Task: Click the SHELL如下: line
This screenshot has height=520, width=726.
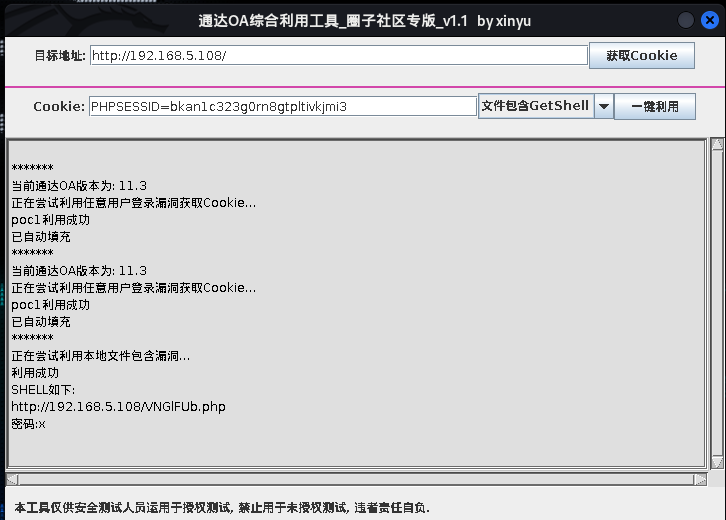Action: point(43,390)
